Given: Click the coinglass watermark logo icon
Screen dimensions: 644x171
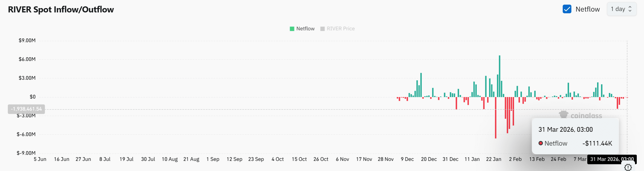Looking at the screenshot, I should [563, 115].
